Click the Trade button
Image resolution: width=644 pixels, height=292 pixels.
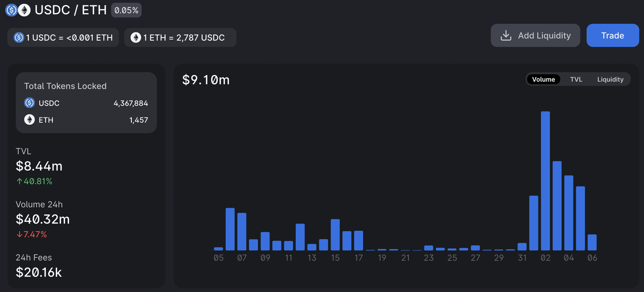point(613,35)
